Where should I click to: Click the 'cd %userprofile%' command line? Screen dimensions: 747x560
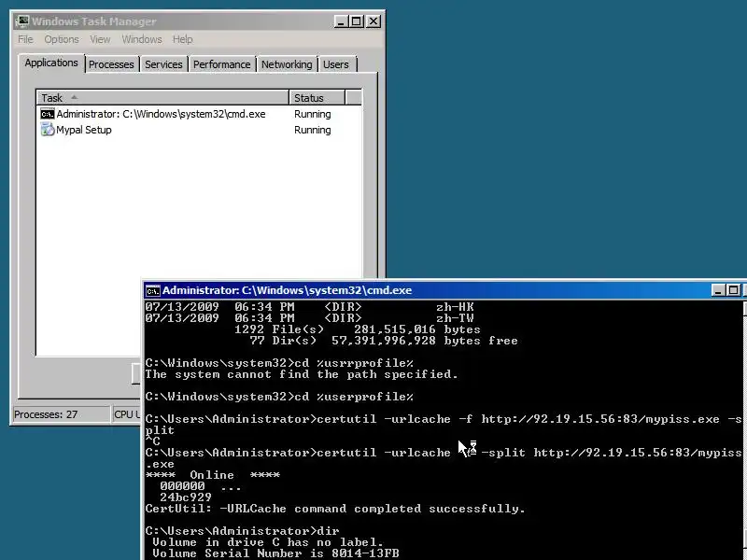pos(279,397)
